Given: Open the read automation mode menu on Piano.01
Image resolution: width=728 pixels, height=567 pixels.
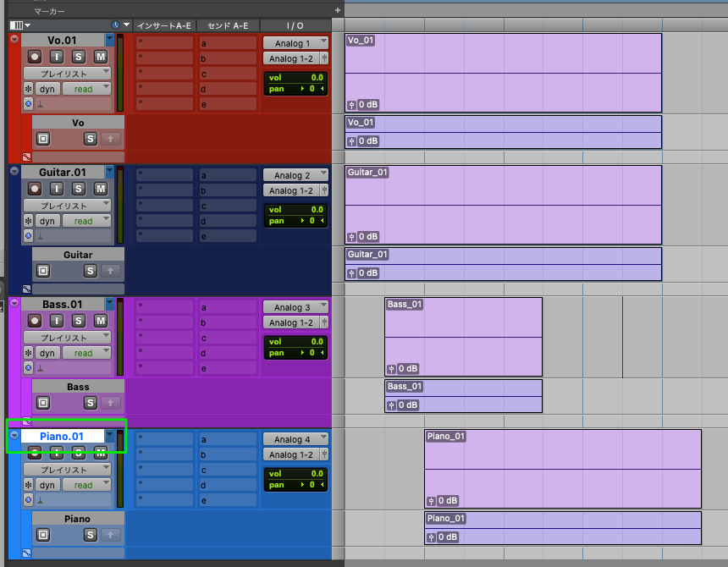Looking at the screenshot, I should 85,485.
